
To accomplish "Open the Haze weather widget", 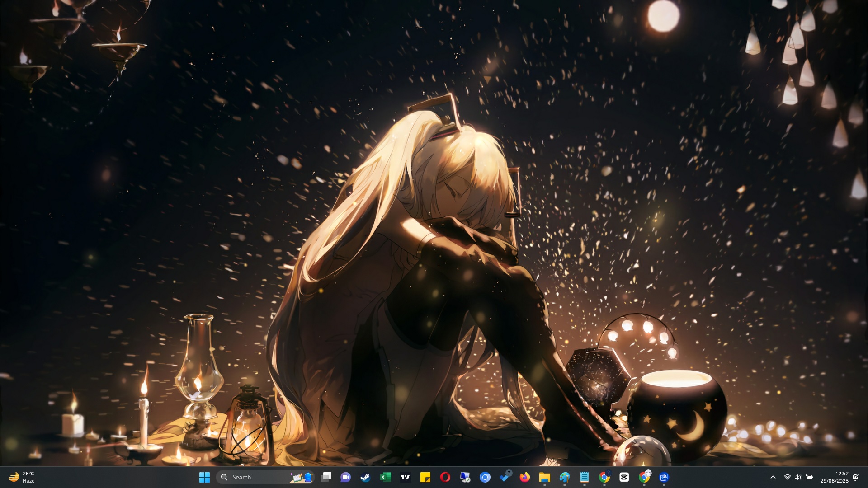I will point(22,477).
